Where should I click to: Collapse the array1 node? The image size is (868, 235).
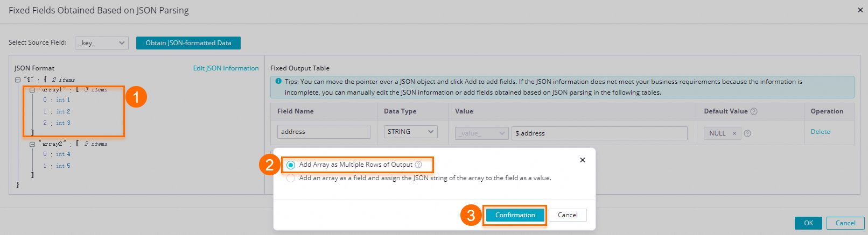click(x=32, y=90)
